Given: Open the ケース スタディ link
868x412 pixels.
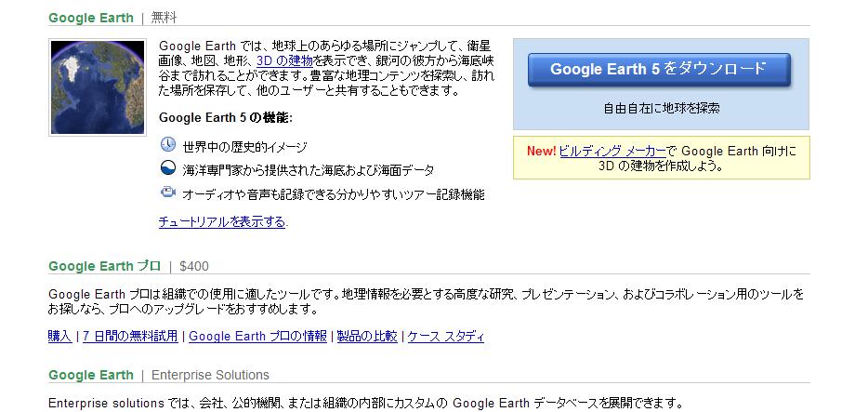Looking at the screenshot, I should pos(446,337).
